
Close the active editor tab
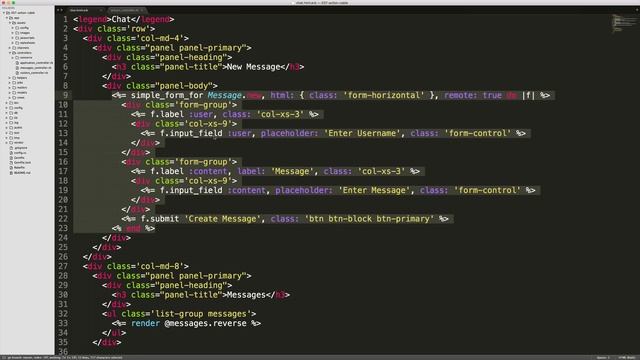(101, 10)
